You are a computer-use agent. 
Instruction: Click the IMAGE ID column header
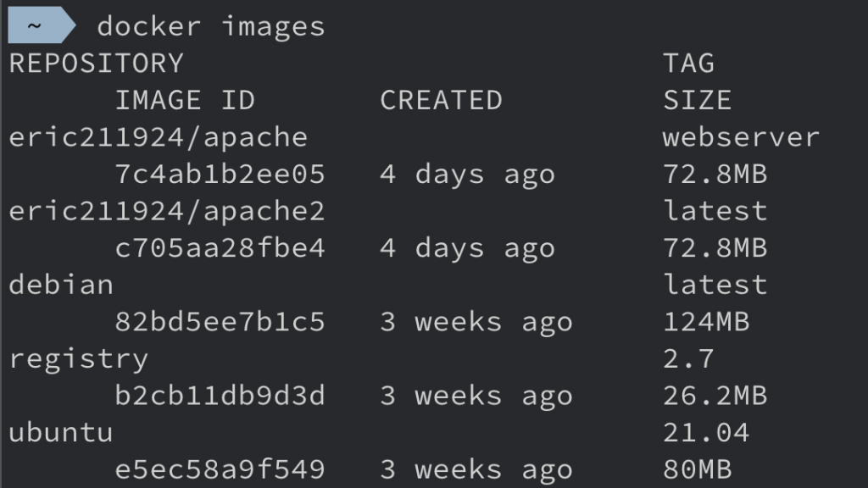(185, 100)
